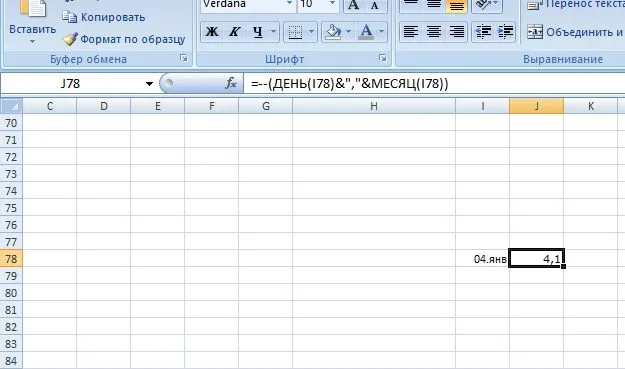Viewport: 625px width, 369px height.
Task: Toggle the highlighted vertical alignment button
Action: pyautogui.click(x=456, y=5)
